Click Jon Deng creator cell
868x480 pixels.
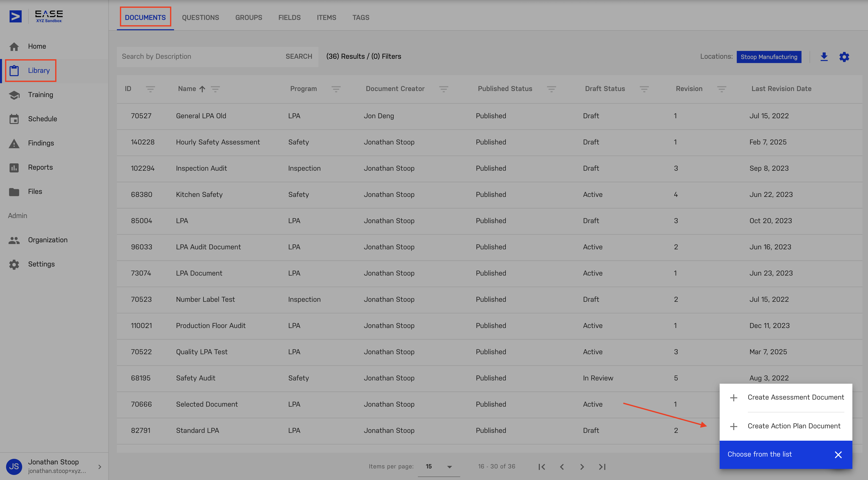[379, 116]
